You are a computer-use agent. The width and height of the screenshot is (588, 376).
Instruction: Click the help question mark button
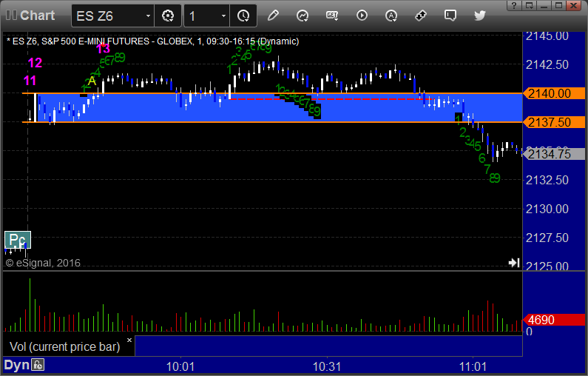[514, 5]
